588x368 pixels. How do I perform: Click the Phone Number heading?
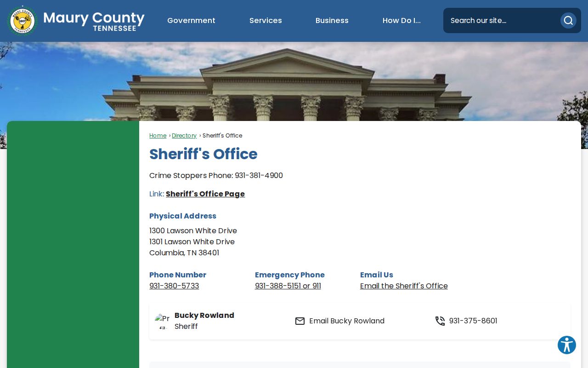coord(178,275)
